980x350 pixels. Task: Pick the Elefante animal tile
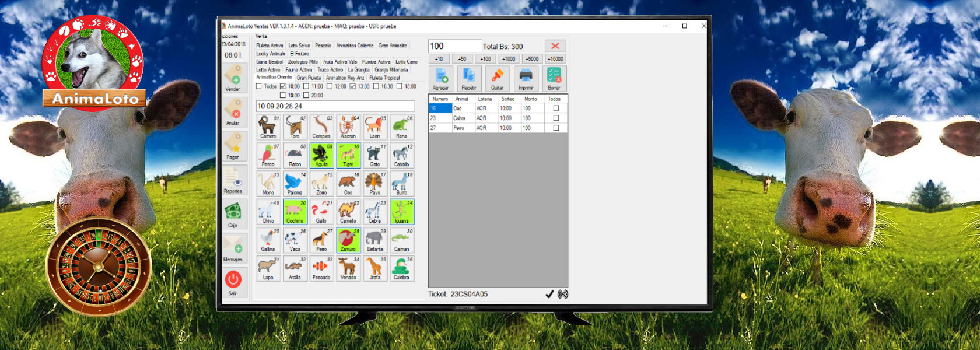point(375,240)
